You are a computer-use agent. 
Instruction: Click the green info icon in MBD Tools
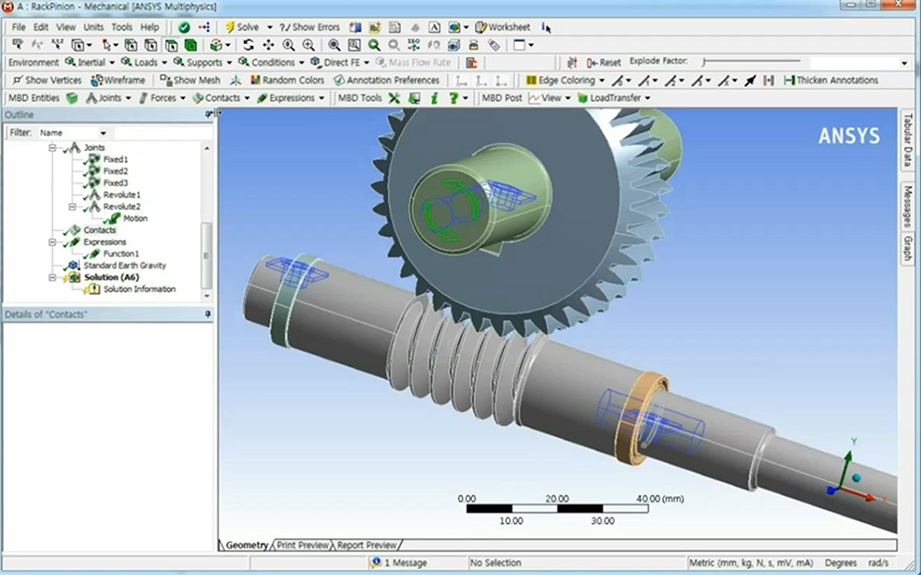[434, 98]
